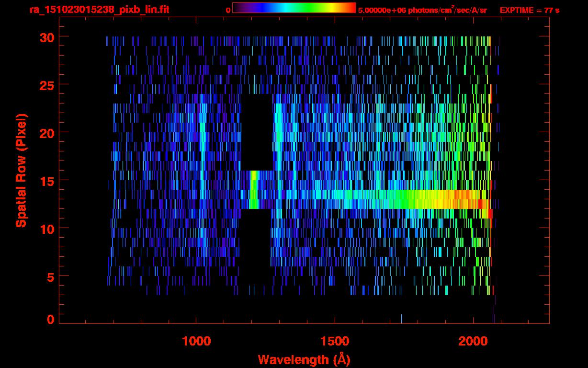
Task: Click the rainbow color scale bar
Action: 294,8
